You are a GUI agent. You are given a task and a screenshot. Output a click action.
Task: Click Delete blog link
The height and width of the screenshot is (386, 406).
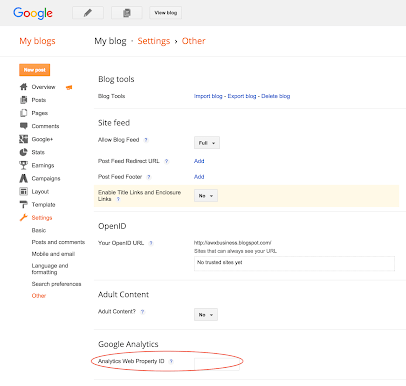275,96
